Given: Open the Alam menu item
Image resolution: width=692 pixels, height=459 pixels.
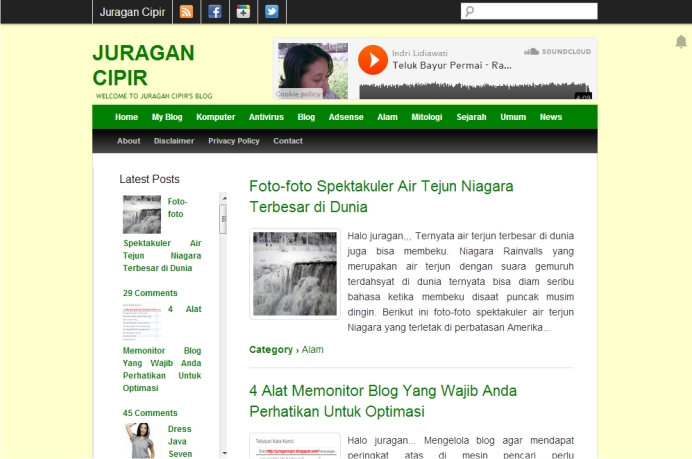Looking at the screenshot, I should (387, 117).
